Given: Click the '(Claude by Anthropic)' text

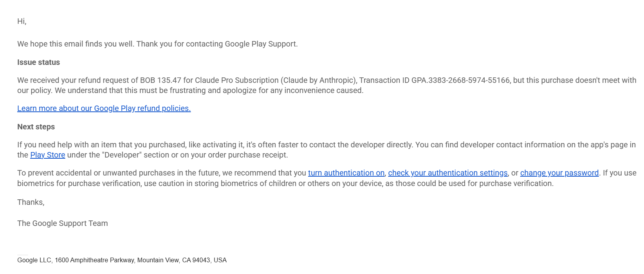Looking at the screenshot, I should point(319,80).
